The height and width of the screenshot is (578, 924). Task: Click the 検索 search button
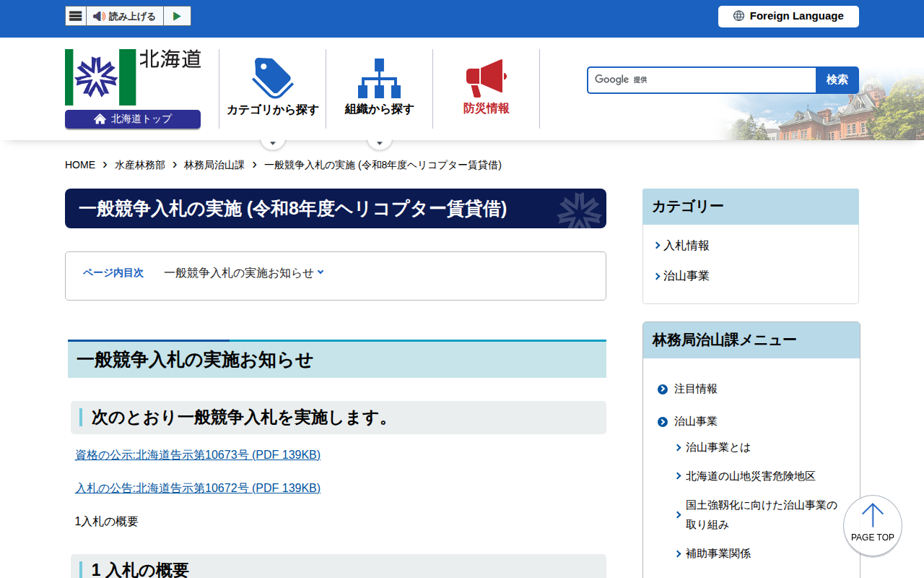837,80
